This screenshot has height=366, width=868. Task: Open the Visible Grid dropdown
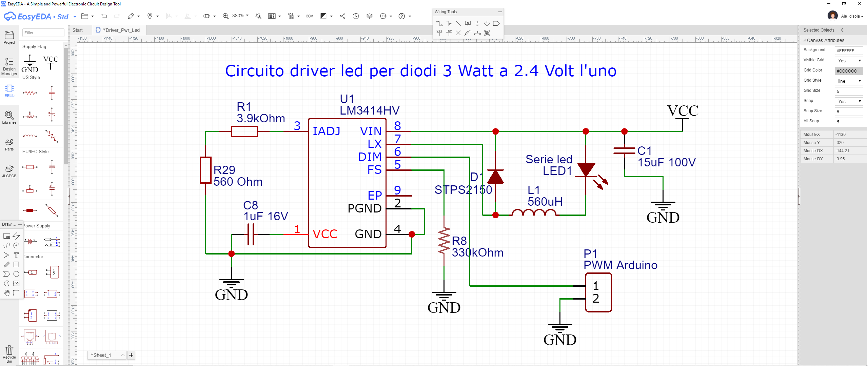point(849,61)
